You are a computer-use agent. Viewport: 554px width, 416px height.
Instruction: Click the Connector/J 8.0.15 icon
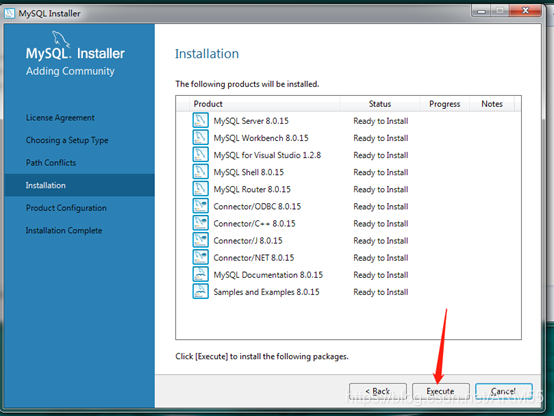pyautogui.click(x=200, y=240)
